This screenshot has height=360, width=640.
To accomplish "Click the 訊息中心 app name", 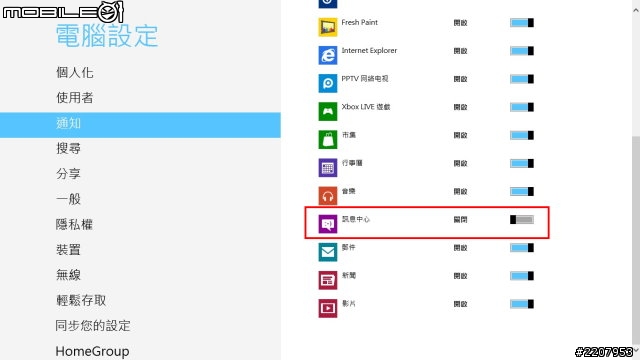I will click(x=356, y=219).
